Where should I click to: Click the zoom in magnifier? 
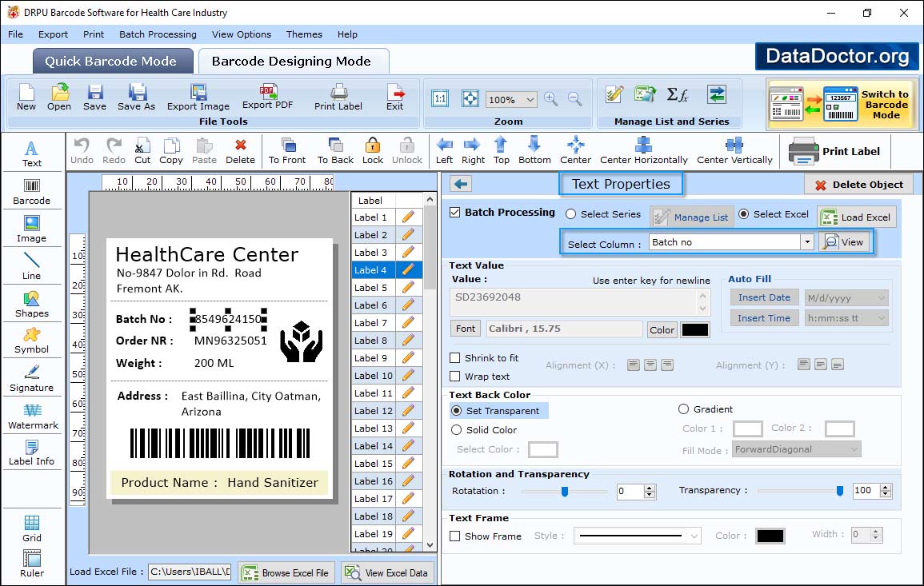point(551,99)
